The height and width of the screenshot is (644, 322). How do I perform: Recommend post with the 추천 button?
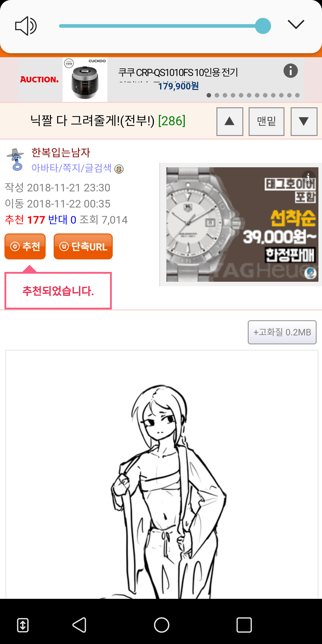[25, 246]
